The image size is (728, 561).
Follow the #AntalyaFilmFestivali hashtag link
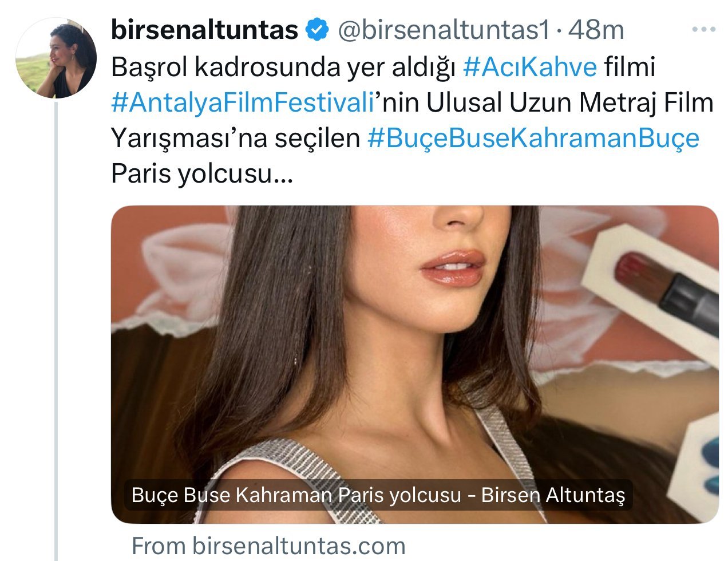243,103
